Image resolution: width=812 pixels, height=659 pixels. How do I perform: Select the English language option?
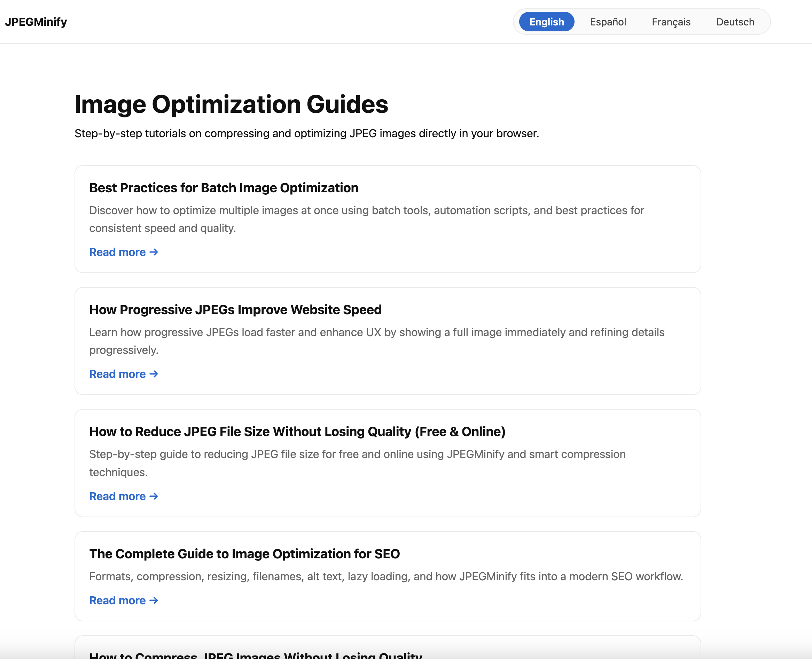click(x=546, y=22)
